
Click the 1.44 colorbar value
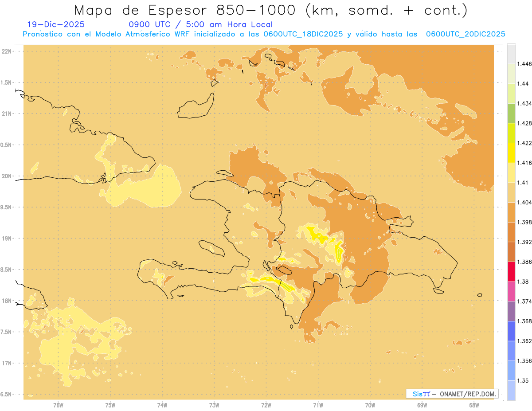pyautogui.click(x=523, y=84)
